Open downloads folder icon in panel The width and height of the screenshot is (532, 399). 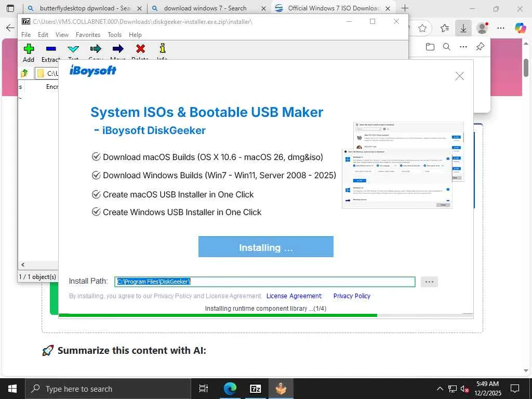click(430, 47)
